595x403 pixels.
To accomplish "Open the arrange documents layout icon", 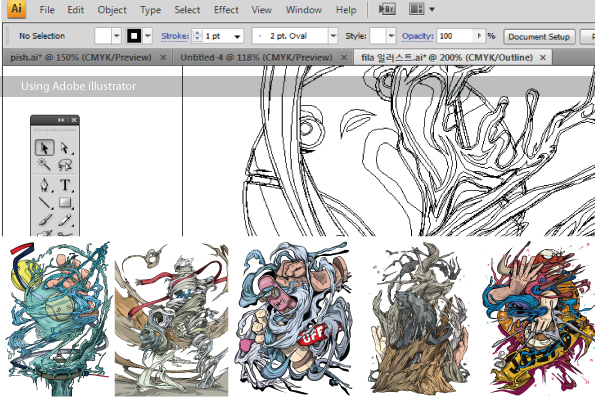I will [416, 9].
